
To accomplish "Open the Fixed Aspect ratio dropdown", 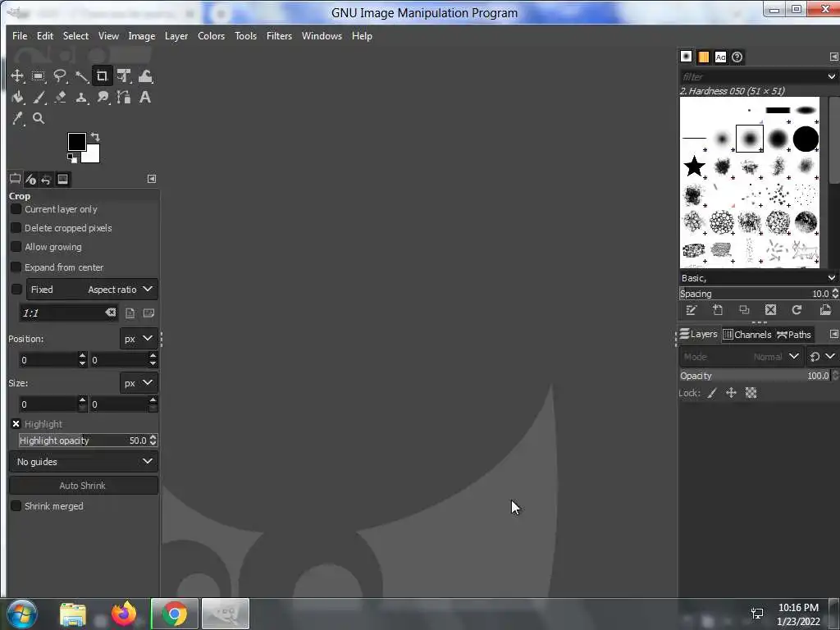I will [92, 290].
